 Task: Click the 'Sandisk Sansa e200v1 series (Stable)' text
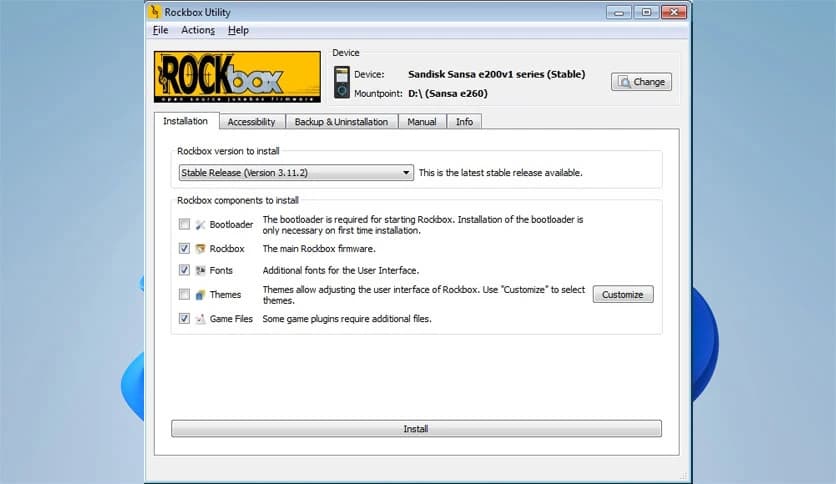pyautogui.click(x=496, y=74)
